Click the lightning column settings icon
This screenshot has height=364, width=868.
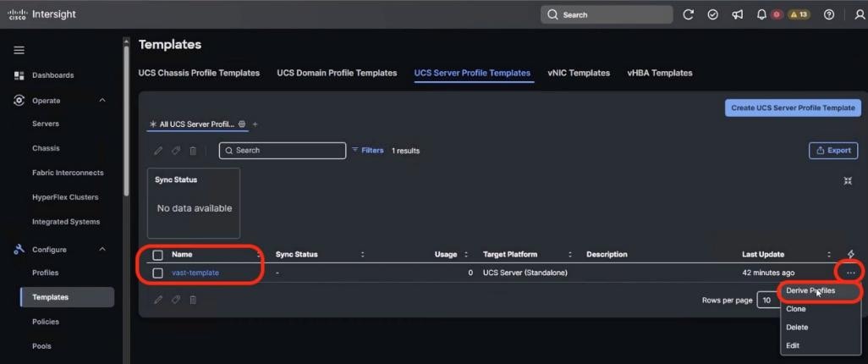[851, 254]
